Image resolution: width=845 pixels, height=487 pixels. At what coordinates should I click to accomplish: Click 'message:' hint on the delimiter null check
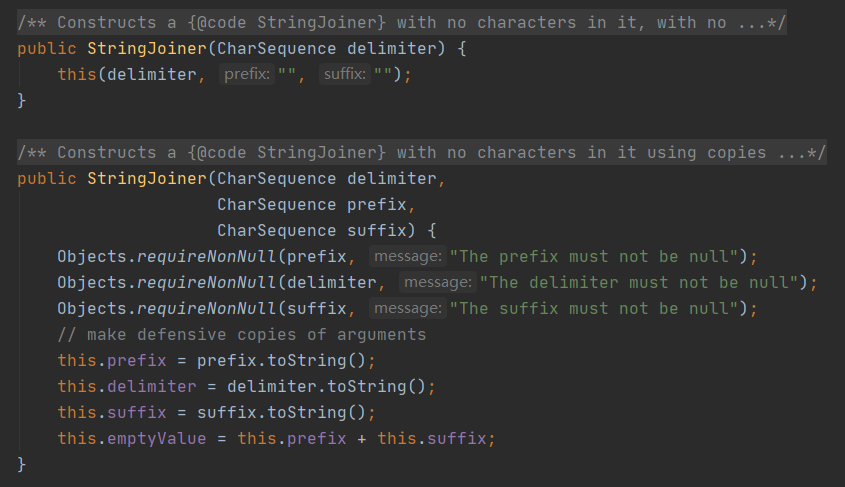[438, 282]
